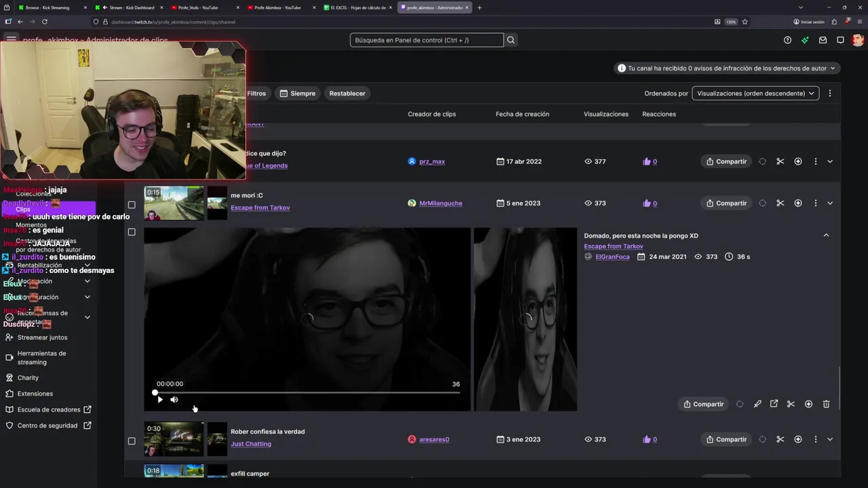Open expanded clip in new window icon
The width and height of the screenshot is (868, 488).
774,404
